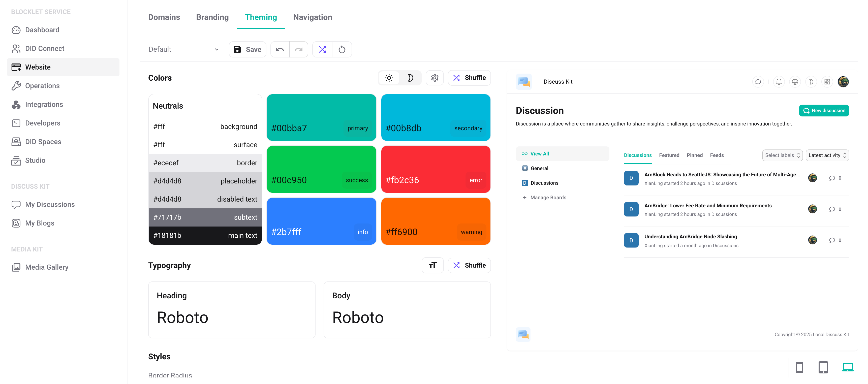
Task: Enable dark mode moon toggle
Action: (410, 78)
